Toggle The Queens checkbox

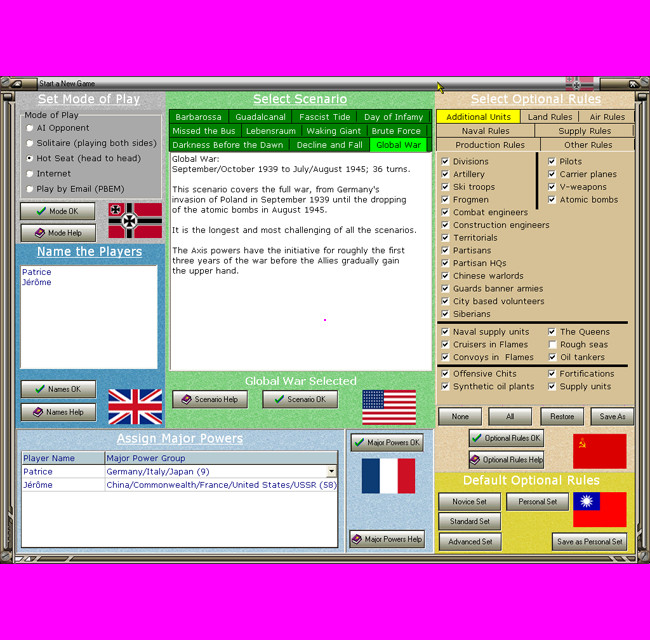click(x=552, y=332)
